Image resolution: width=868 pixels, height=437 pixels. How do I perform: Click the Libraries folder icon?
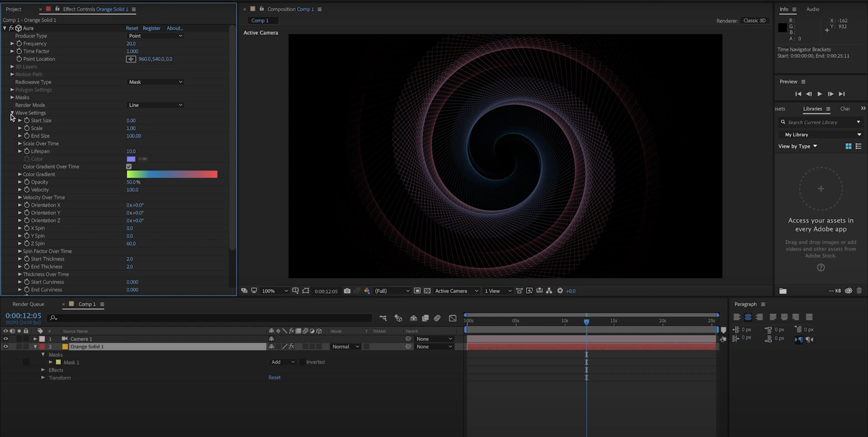[783, 291]
